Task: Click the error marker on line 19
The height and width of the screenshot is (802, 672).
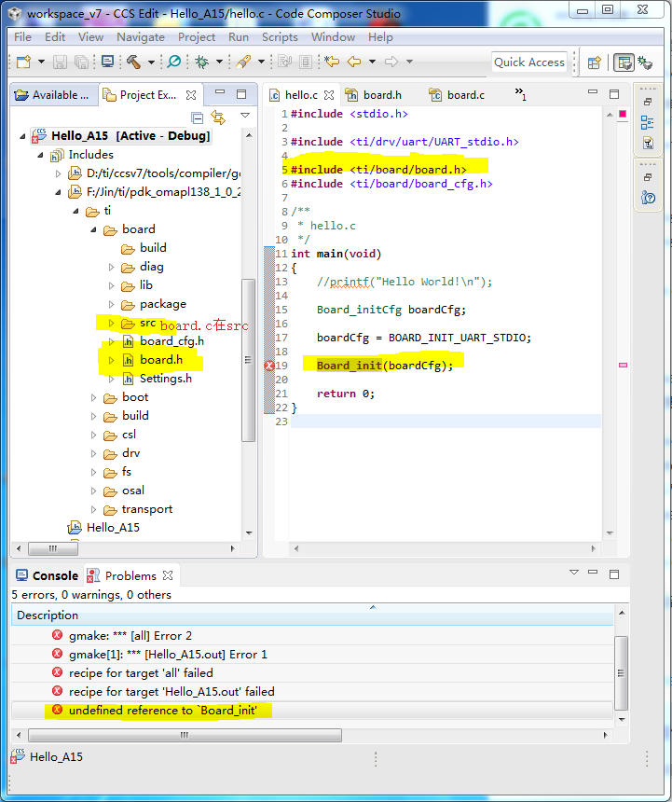Action: point(269,366)
